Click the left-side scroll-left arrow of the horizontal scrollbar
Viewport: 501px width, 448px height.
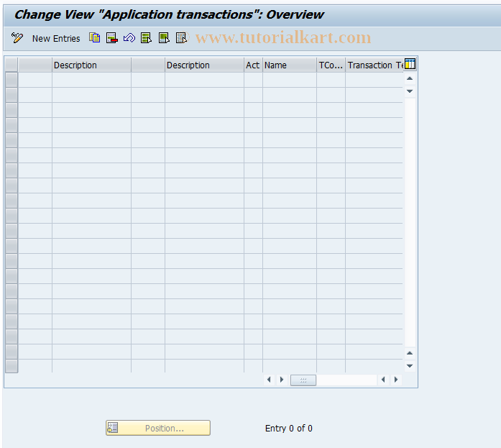[x=269, y=380]
